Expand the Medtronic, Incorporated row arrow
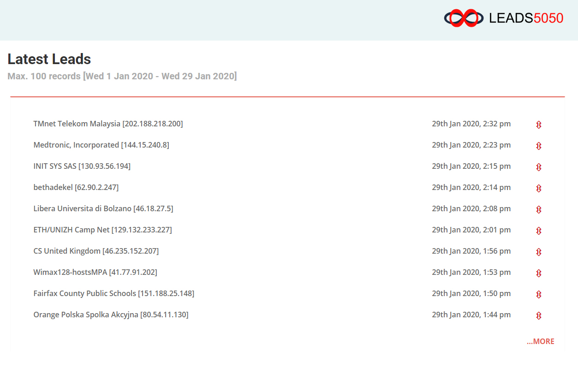 point(539,146)
